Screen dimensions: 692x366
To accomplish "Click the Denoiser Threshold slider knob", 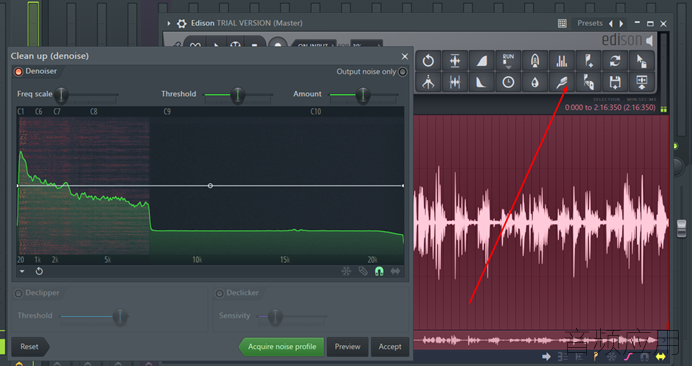I will click(x=237, y=94).
